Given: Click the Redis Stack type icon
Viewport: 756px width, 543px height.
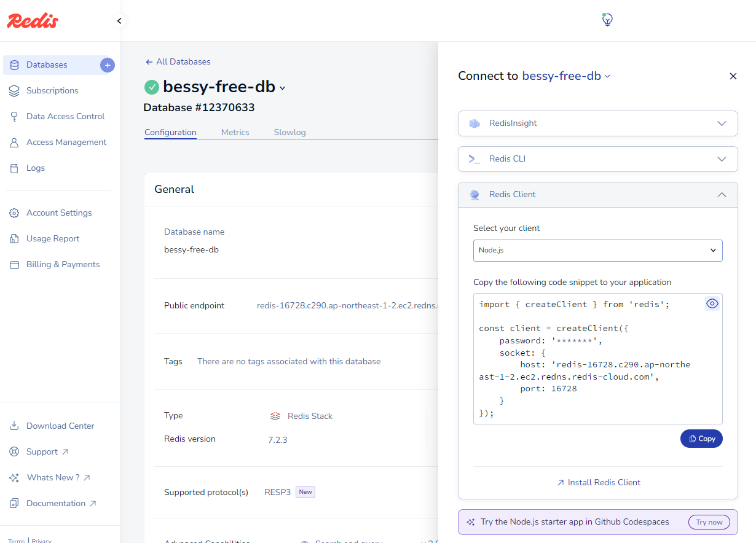Looking at the screenshot, I should 275,416.
